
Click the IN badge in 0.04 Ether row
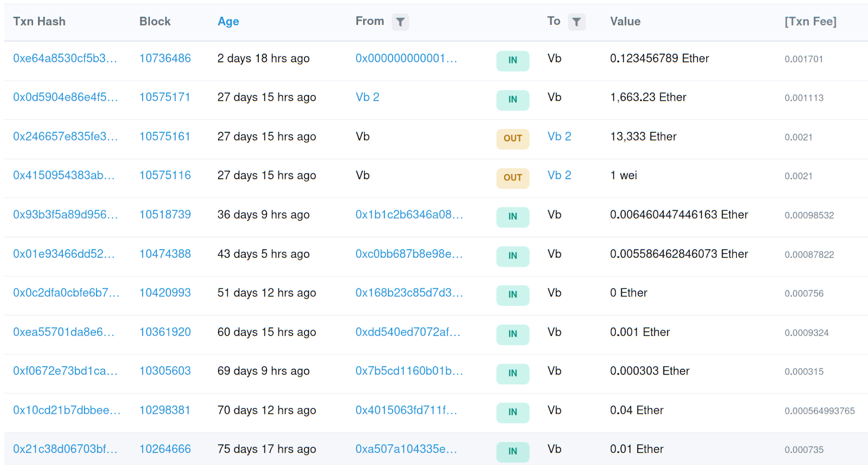[x=513, y=412]
